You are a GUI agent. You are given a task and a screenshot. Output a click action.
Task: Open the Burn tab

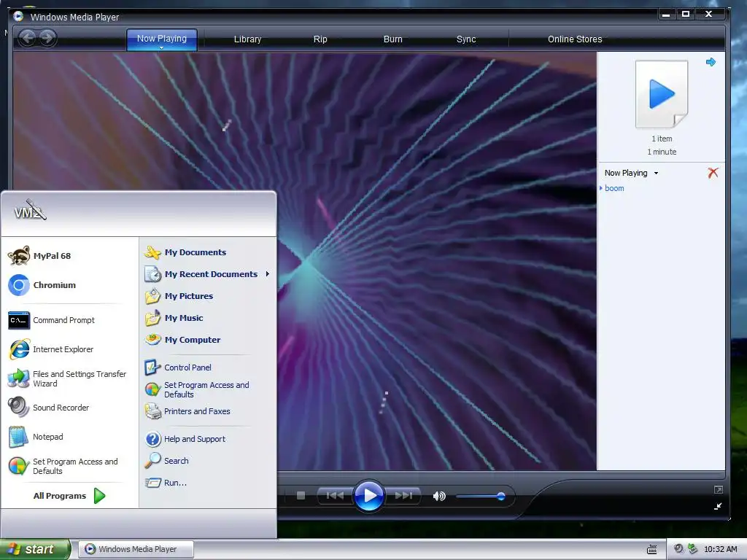[393, 39]
